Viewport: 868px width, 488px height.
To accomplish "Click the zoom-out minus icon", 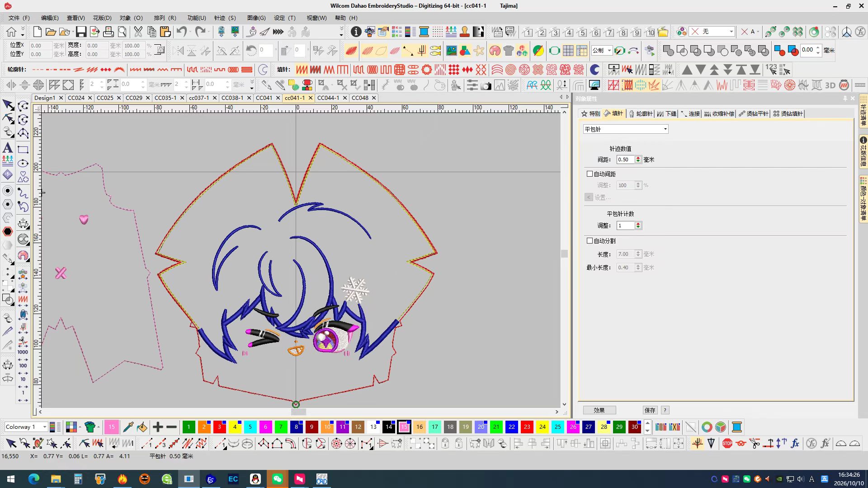I will coord(171,427).
